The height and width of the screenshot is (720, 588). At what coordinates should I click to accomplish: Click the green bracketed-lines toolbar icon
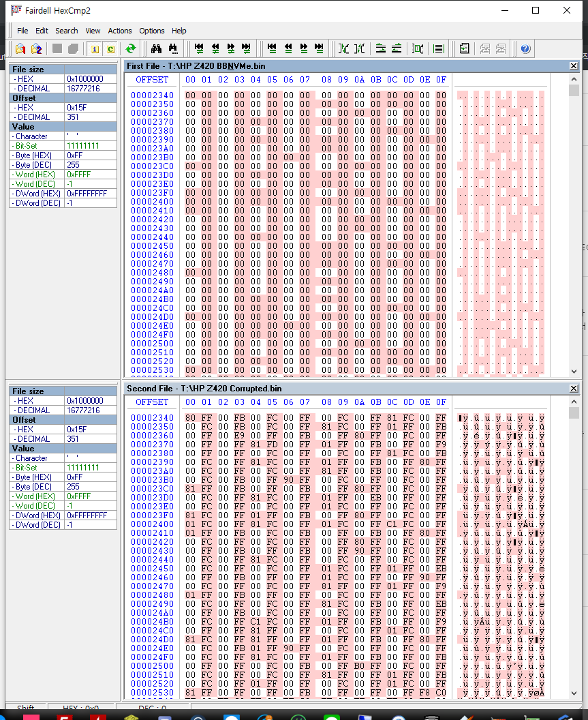pyautogui.click(x=418, y=48)
